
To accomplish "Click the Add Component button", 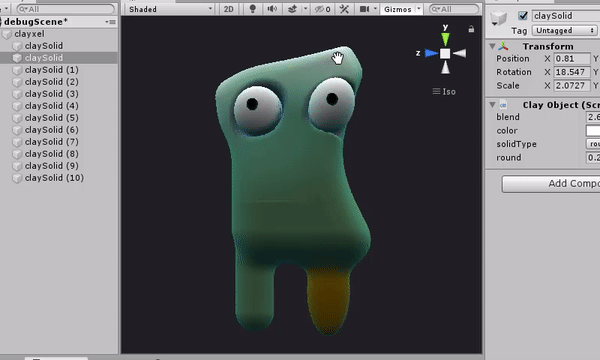I will click(x=551, y=184).
